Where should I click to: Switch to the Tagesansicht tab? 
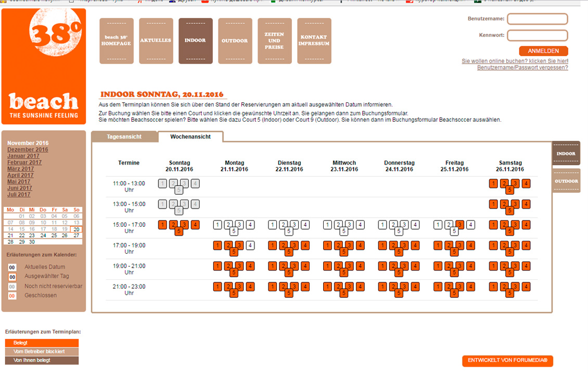click(x=124, y=136)
